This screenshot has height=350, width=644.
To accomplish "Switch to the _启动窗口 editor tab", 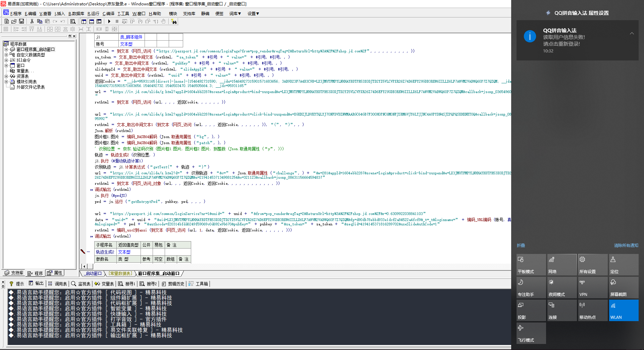I will coord(93,274).
